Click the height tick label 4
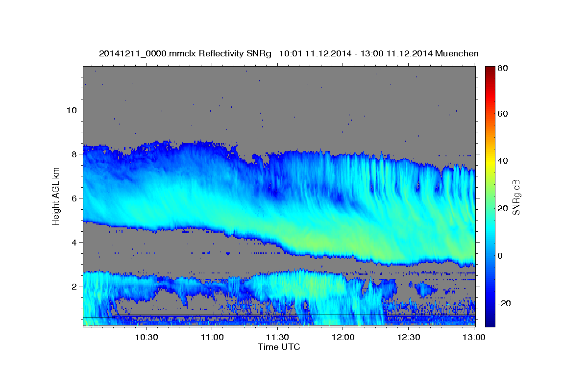This screenshot has width=588, height=392. click(73, 243)
